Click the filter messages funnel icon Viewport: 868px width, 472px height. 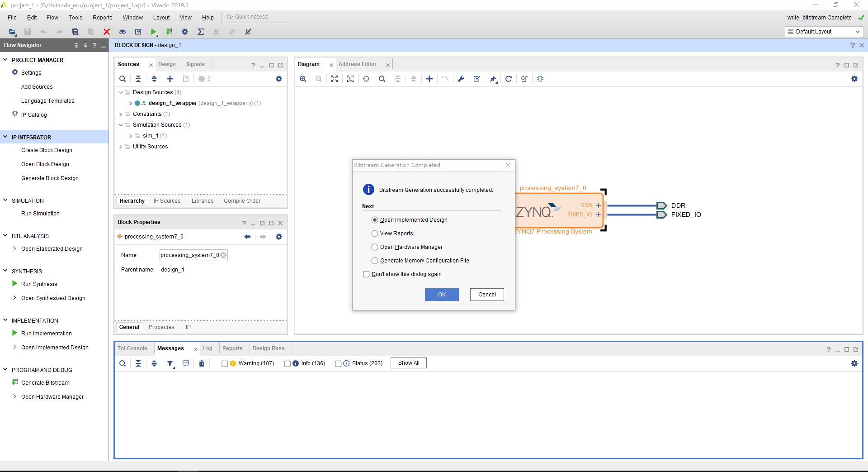[x=170, y=363]
